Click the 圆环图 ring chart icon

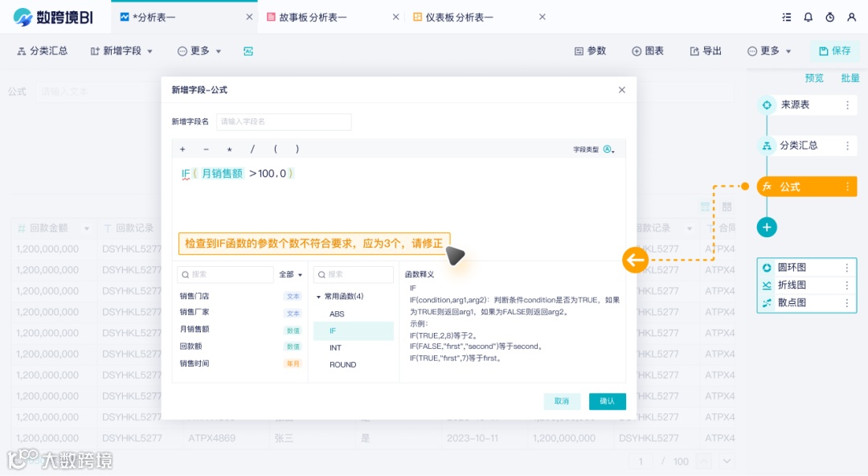pos(768,266)
